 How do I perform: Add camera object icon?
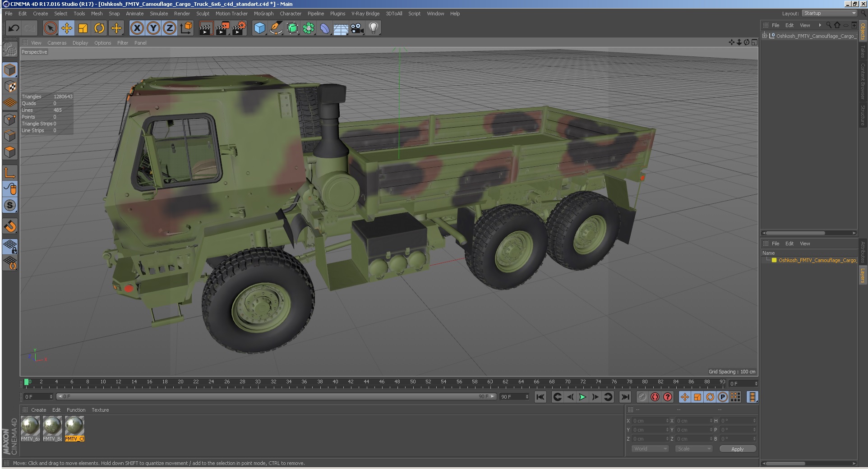pyautogui.click(x=357, y=28)
